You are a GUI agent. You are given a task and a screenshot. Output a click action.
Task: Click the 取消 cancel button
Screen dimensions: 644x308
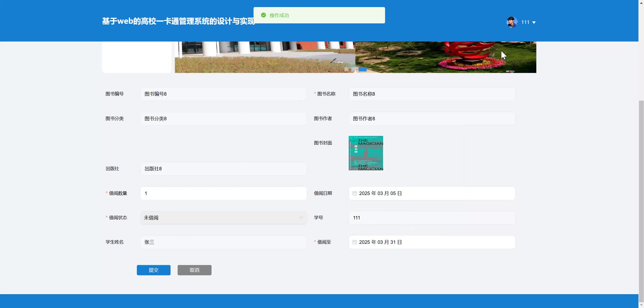click(194, 270)
